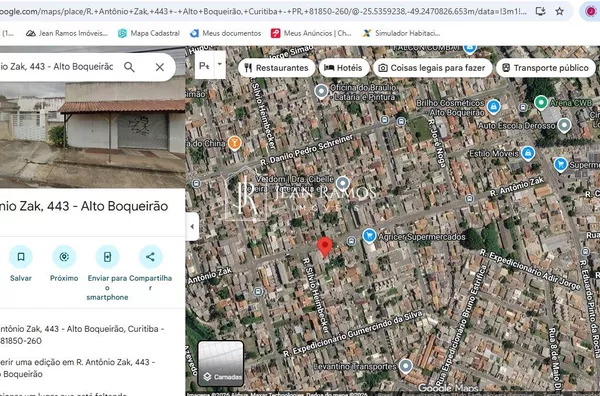Open the Supermercado cart marker at right edge
The height and width of the screenshot is (396, 600).
click(561, 165)
